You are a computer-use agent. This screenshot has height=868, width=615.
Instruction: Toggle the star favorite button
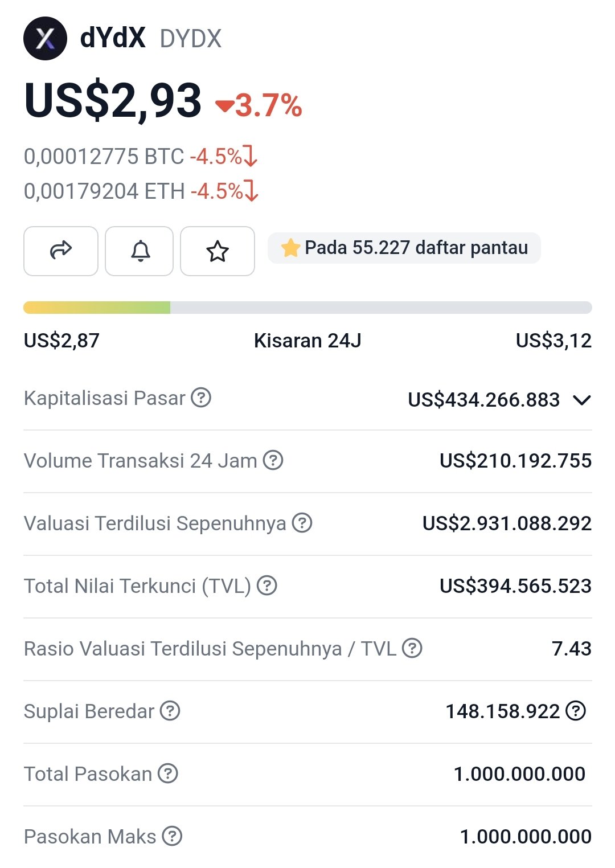(x=218, y=251)
